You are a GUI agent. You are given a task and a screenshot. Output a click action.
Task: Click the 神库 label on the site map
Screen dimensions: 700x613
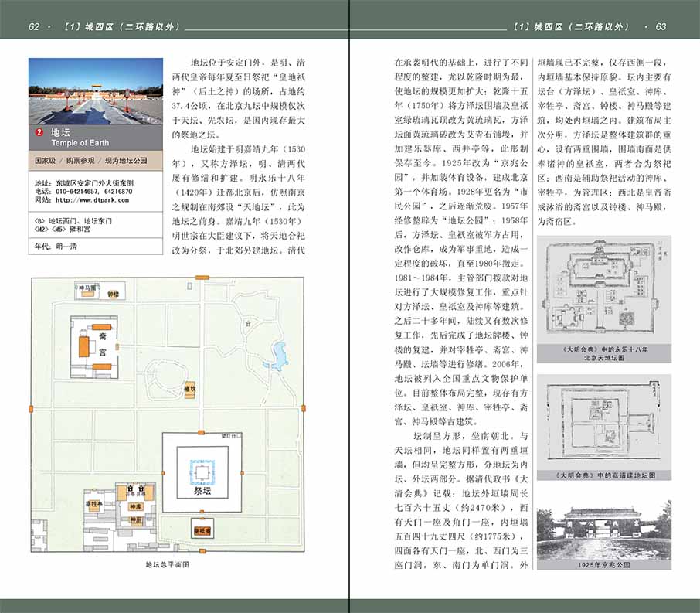point(136,506)
